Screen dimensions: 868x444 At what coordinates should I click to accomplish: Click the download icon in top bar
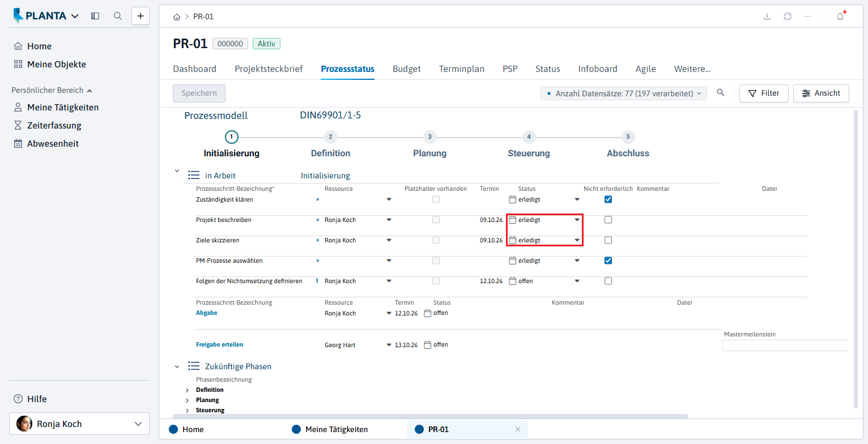coord(767,16)
